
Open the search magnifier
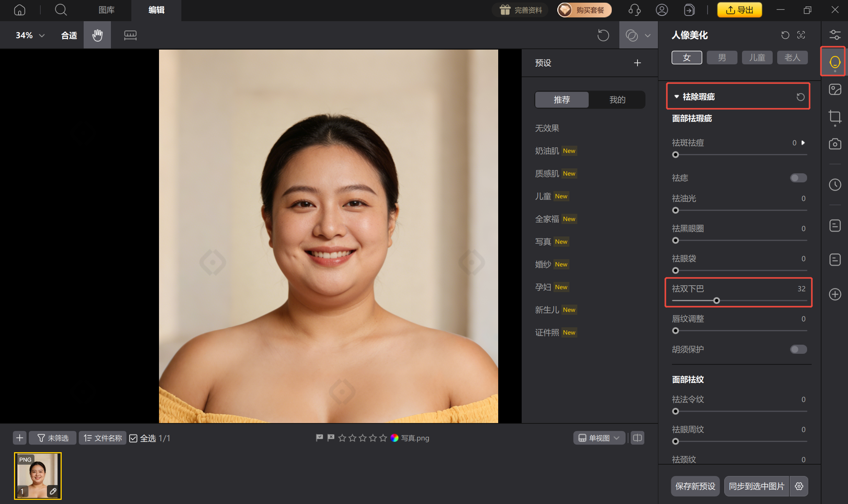click(x=61, y=10)
